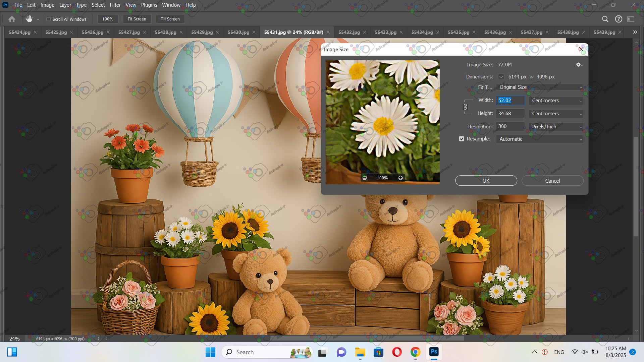644x362 pixels.
Task: Switch to the 55432.jpg document tab
Action: 349,32
